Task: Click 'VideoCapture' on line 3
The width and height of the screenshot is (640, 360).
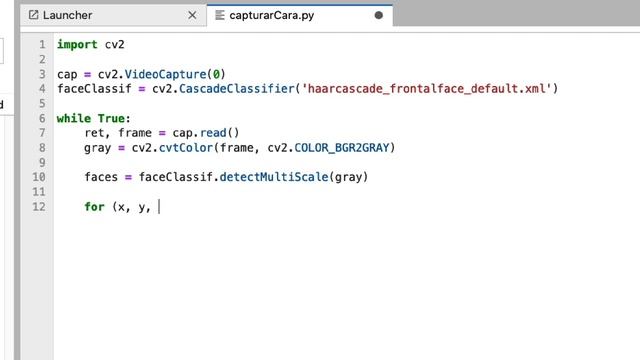Action: 165,74
